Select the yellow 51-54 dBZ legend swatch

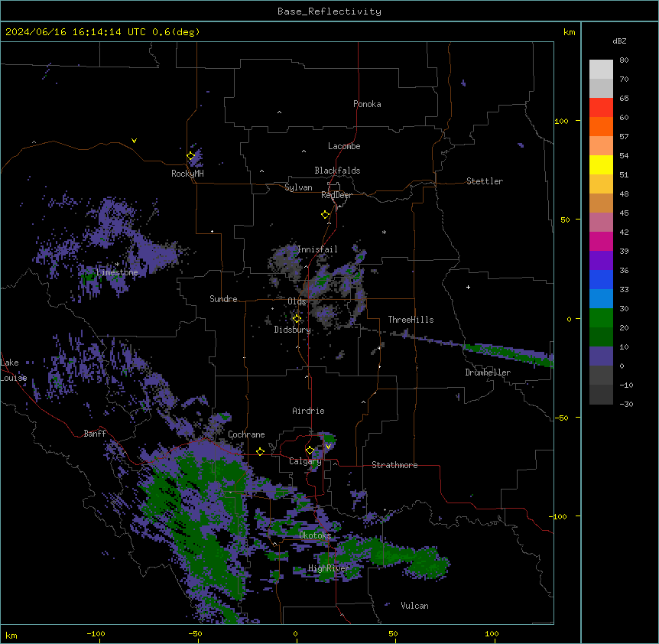tap(601, 164)
